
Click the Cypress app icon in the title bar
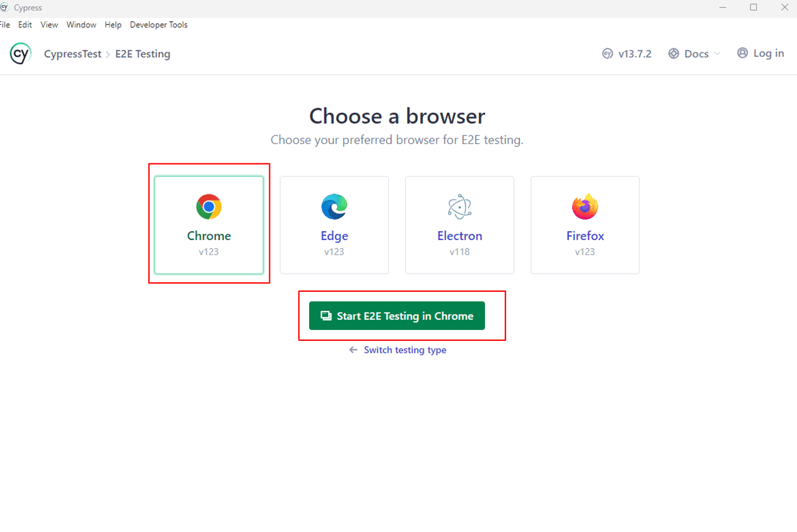pos(5,7)
